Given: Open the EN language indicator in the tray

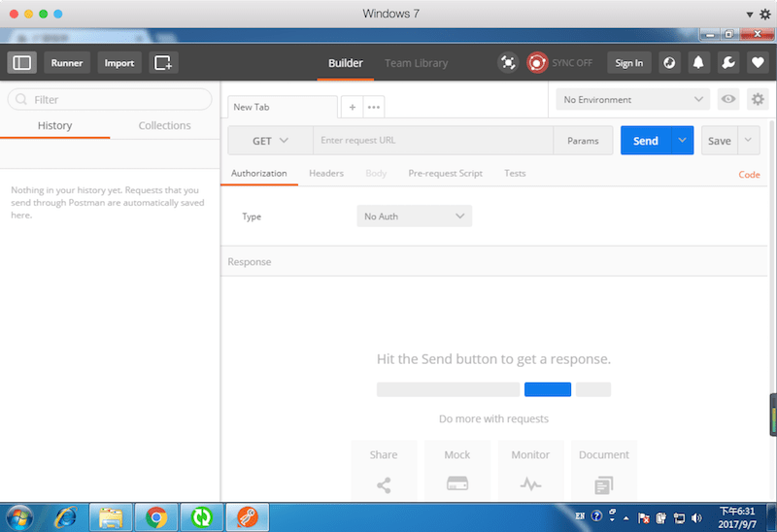Looking at the screenshot, I should point(580,516).
